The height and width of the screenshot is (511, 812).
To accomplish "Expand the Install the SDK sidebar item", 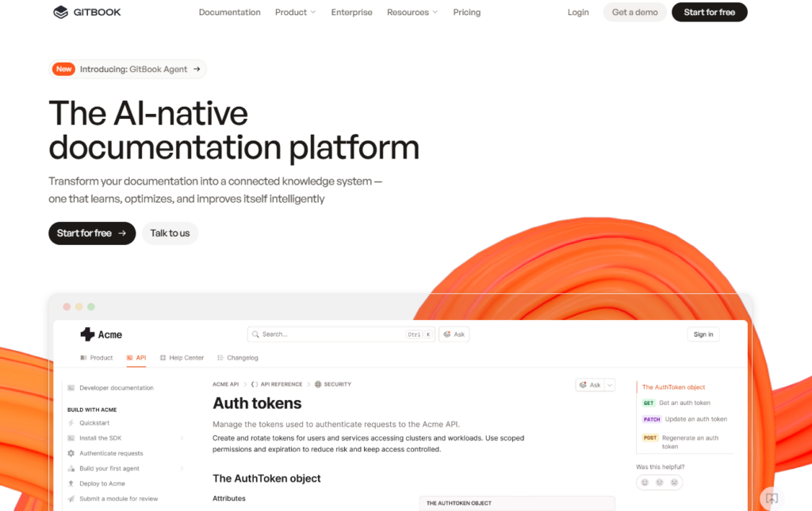I will (x=182, y=438).
